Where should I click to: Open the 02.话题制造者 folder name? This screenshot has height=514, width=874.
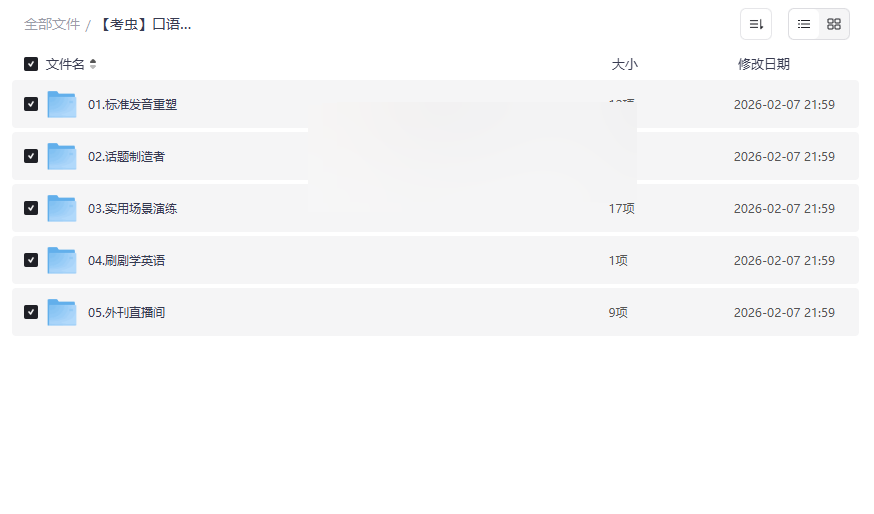pos(126,156)
